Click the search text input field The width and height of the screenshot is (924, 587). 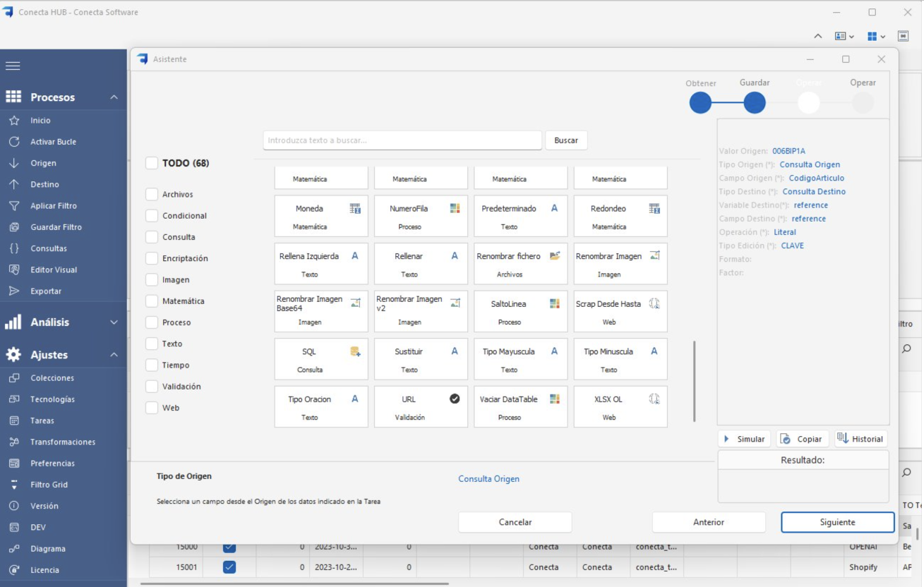[402, 140]
